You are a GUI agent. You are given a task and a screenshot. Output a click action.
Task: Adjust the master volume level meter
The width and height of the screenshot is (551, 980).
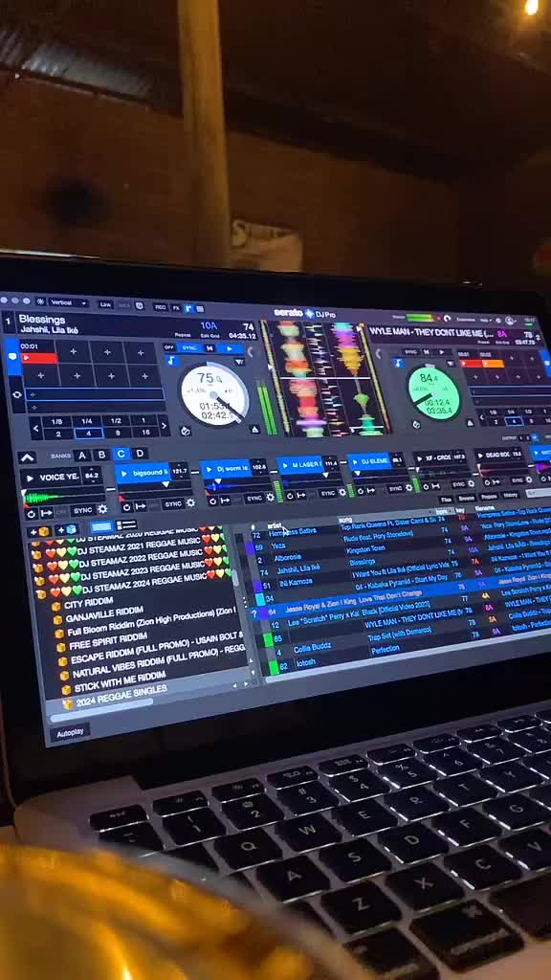click(420, 318)
